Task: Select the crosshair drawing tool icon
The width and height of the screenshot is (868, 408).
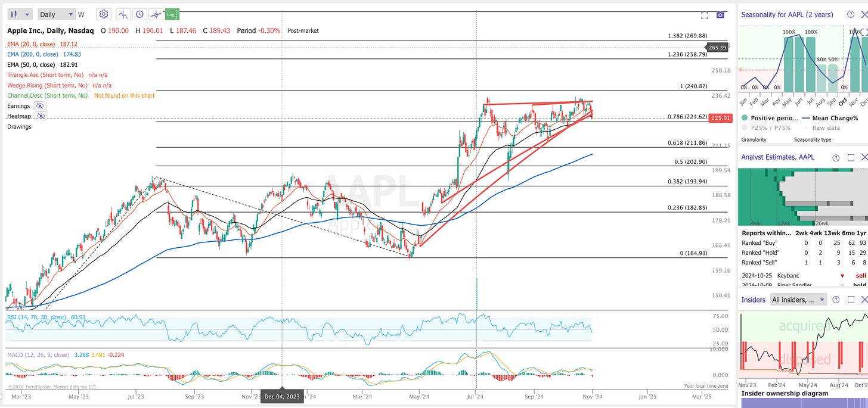Action: click(156, 14)
